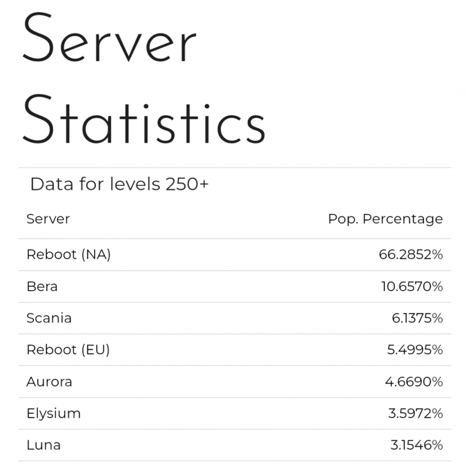Click the 10.6570% percentage value
The width and height of the screenshot is (468, 476).
(412, 287)
